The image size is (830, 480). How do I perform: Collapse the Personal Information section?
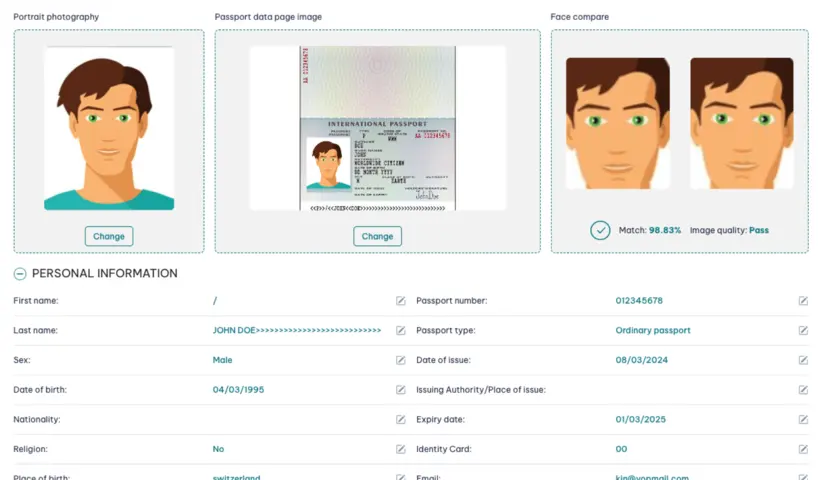point(20,274)
